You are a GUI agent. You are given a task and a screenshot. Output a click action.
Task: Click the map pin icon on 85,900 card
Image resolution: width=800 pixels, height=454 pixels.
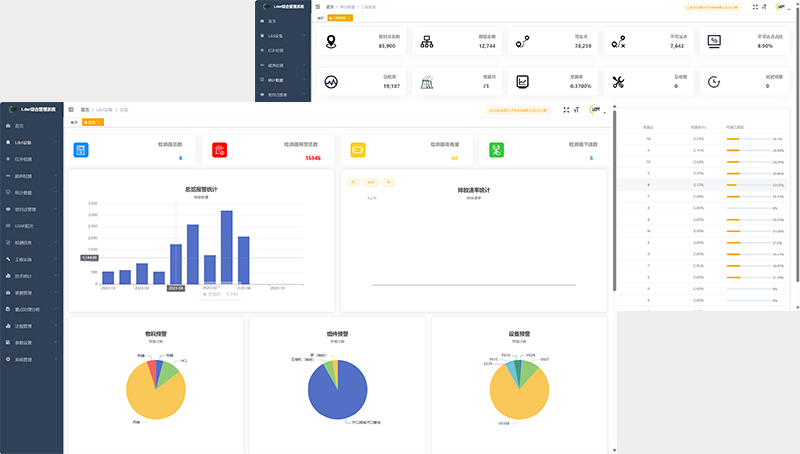point(332,41)
